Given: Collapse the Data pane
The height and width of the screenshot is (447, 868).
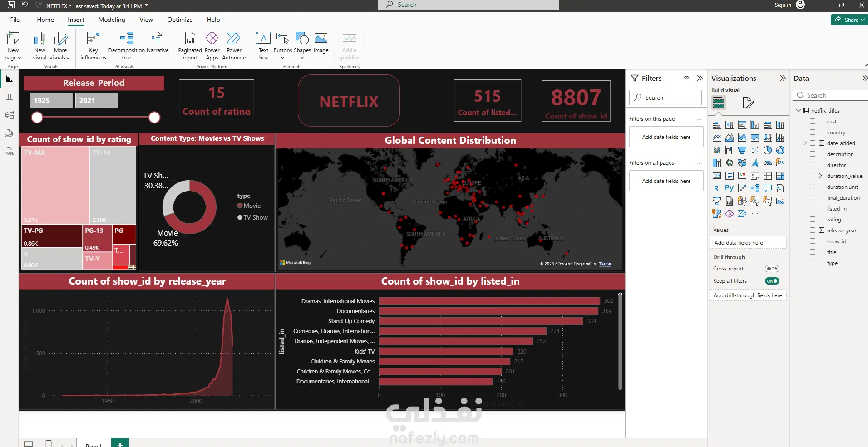Looking at the screenshot, I should [864, 78].
